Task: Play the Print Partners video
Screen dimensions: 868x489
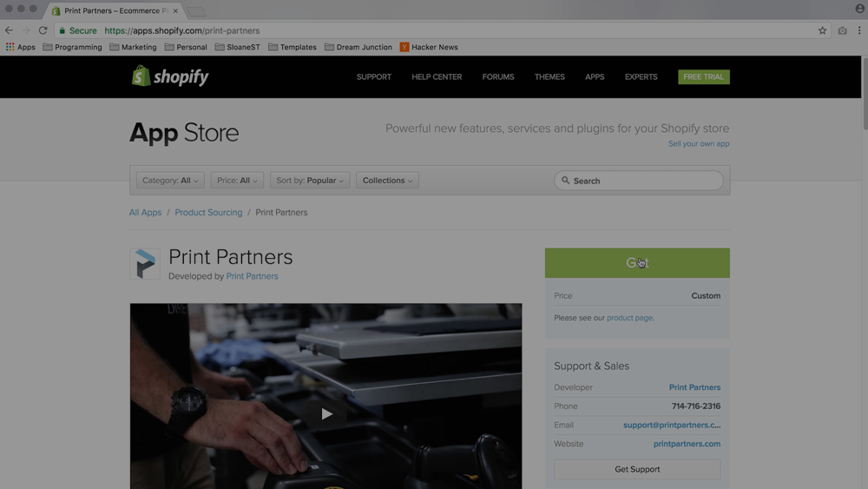Action: pyautogui.click(x=326, y=413)
